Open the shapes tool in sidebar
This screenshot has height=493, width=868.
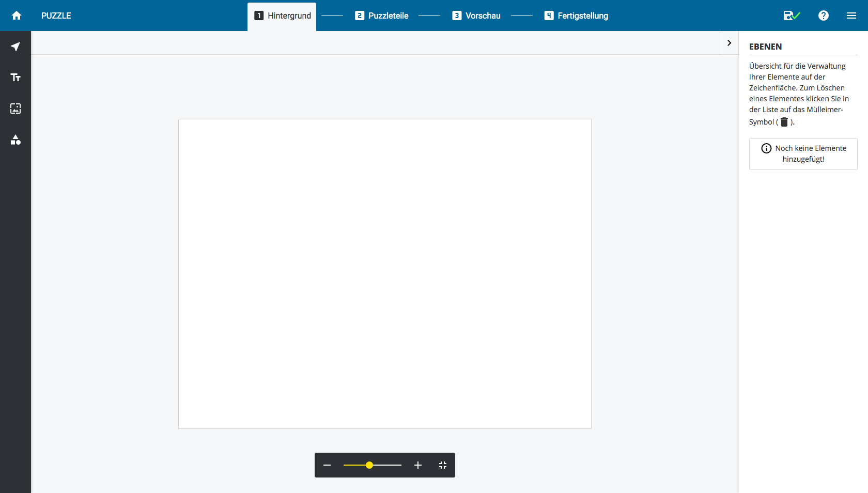[16, 140]
